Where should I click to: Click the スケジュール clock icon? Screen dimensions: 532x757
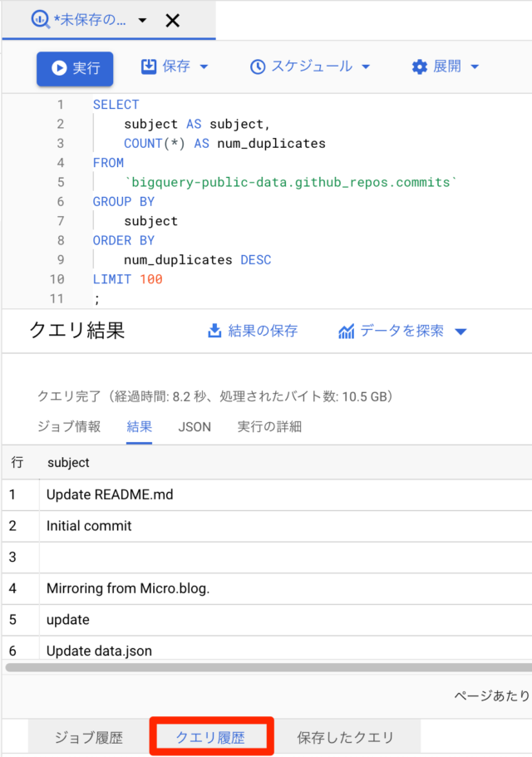258,66
